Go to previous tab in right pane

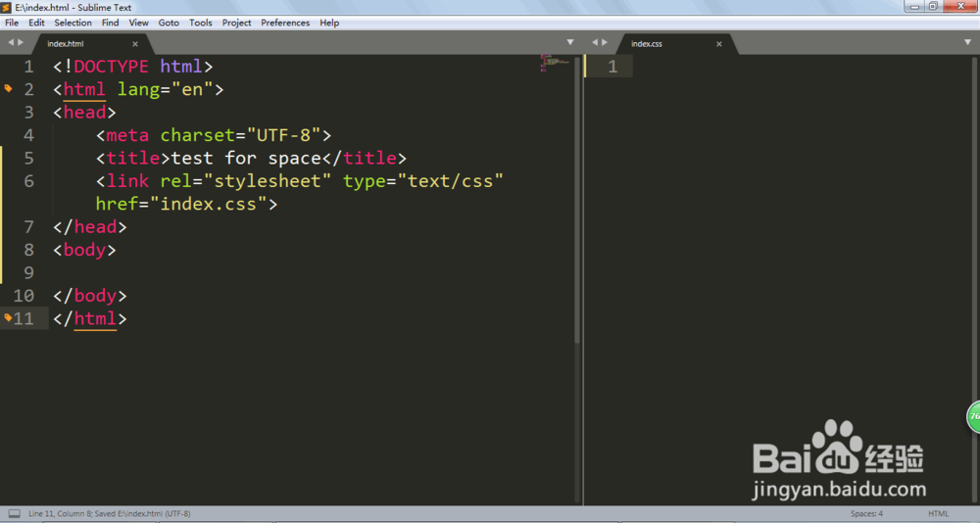pyautogui.click(x=595, y=42)
